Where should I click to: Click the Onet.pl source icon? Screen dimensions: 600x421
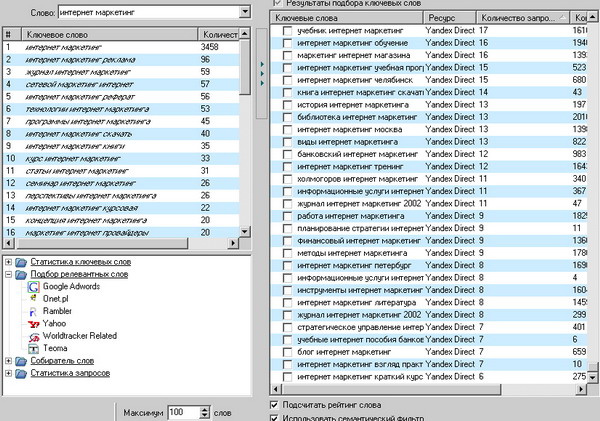pyautogui.click(x=34, y=299)
